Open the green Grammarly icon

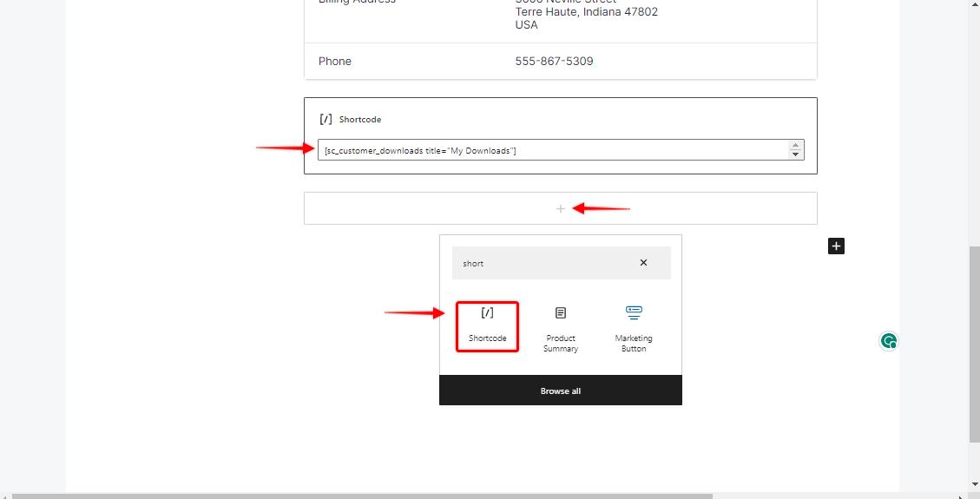coord(888,341)
